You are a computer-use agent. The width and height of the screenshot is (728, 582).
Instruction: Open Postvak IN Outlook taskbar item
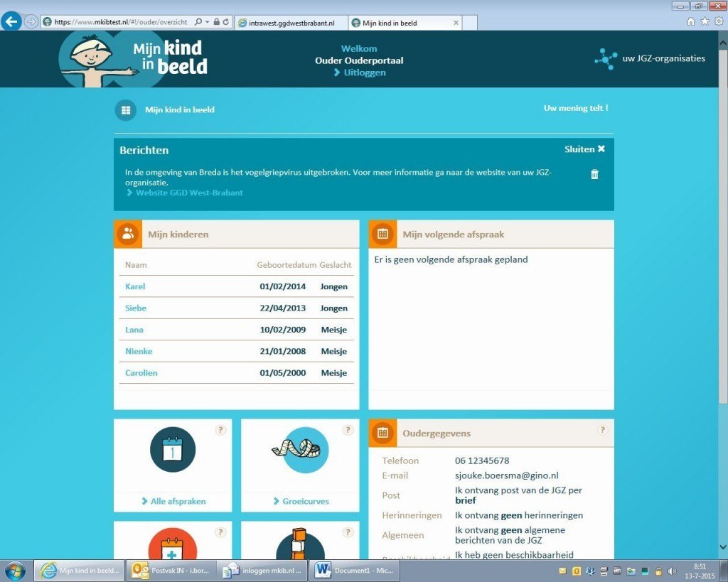tap(172, 571)
